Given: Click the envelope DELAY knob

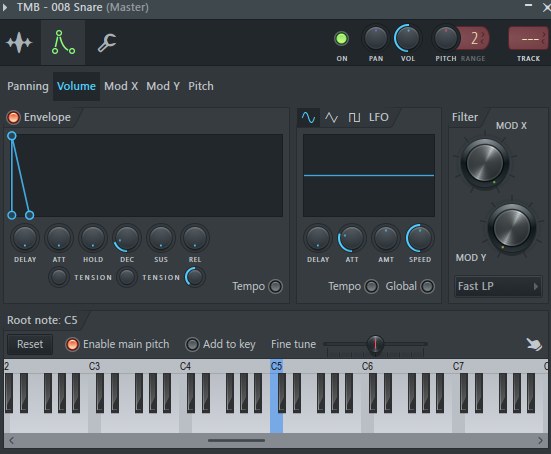Looking at the screenshot, I should [25, 238].
